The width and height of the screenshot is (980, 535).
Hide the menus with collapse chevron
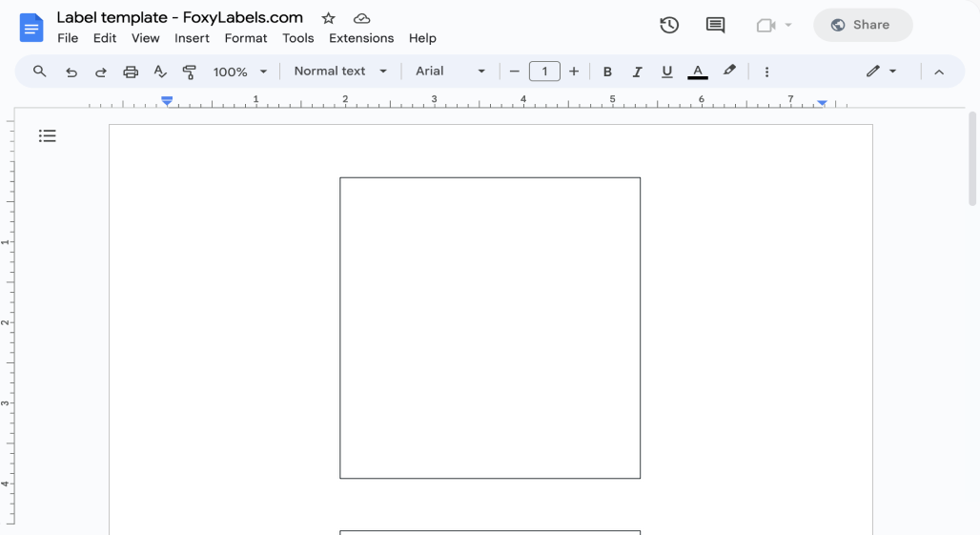pos(939,72)
